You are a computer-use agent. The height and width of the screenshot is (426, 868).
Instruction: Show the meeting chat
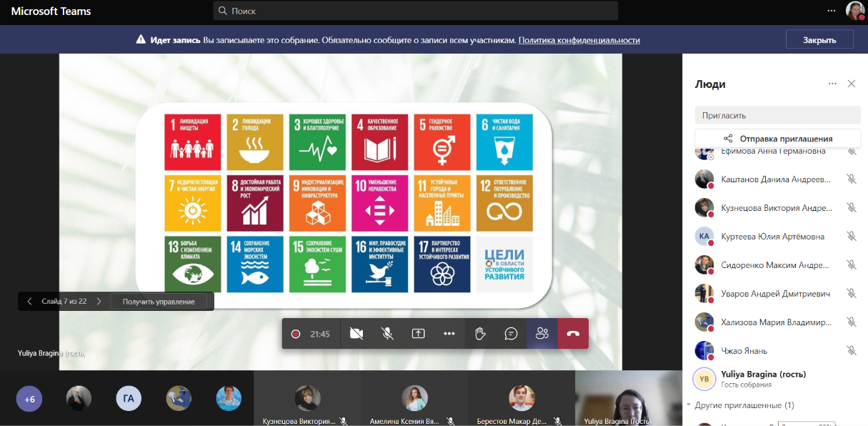pos(511,334)
